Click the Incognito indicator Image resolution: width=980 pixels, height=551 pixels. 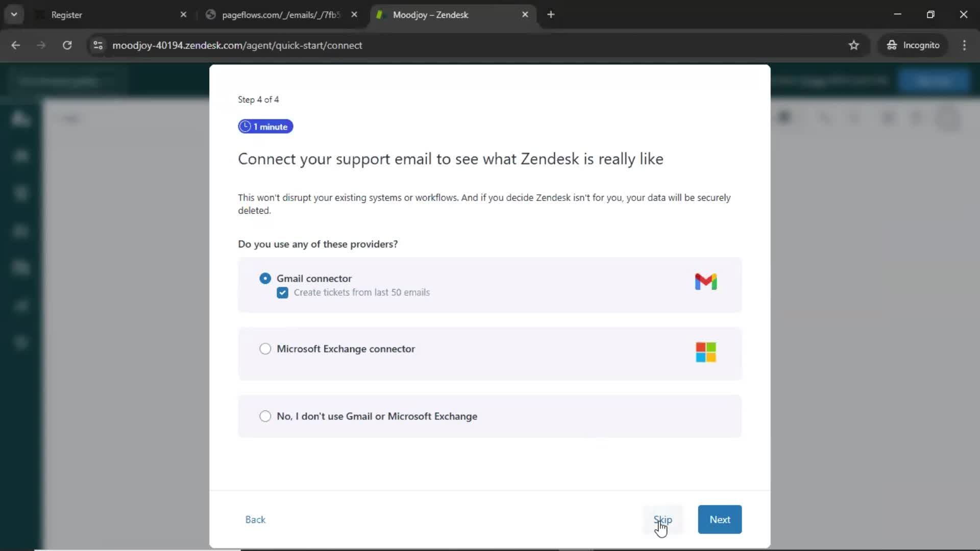[913, 45]
